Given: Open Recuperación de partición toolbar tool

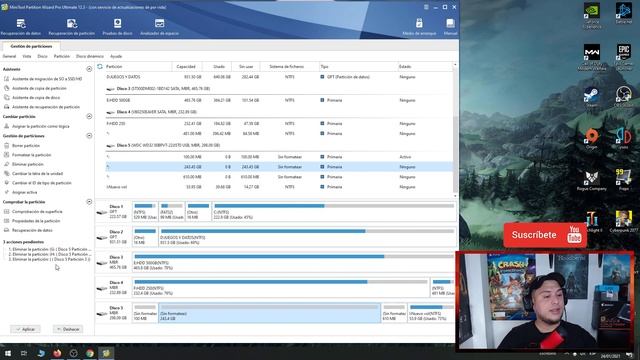Looking at the screenshot, I should point(71,27).
